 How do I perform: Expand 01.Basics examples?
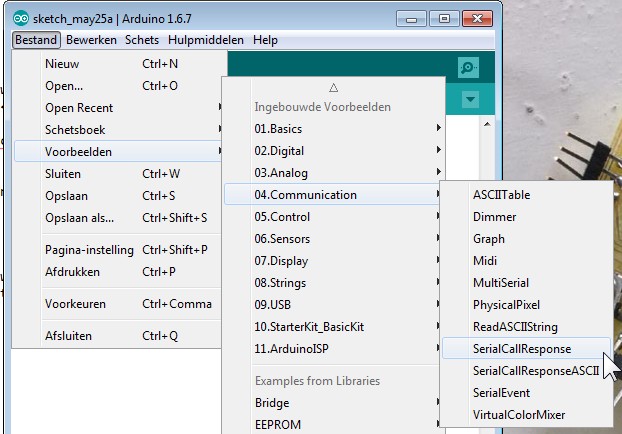(x=334, y=129)
